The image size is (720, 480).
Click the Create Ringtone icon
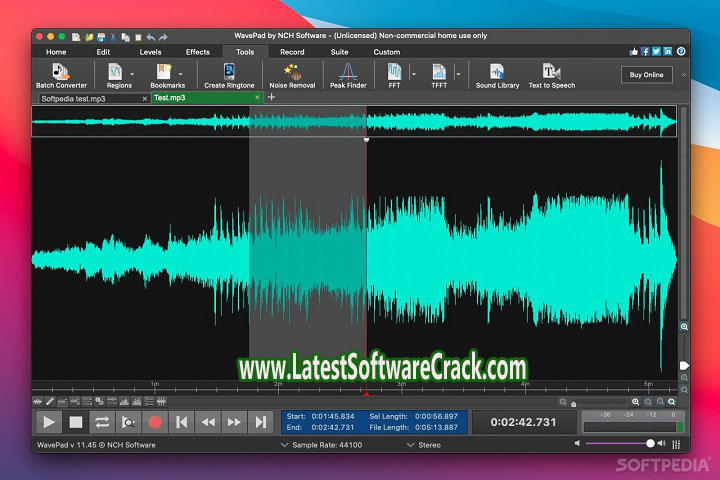coord(229,75)
